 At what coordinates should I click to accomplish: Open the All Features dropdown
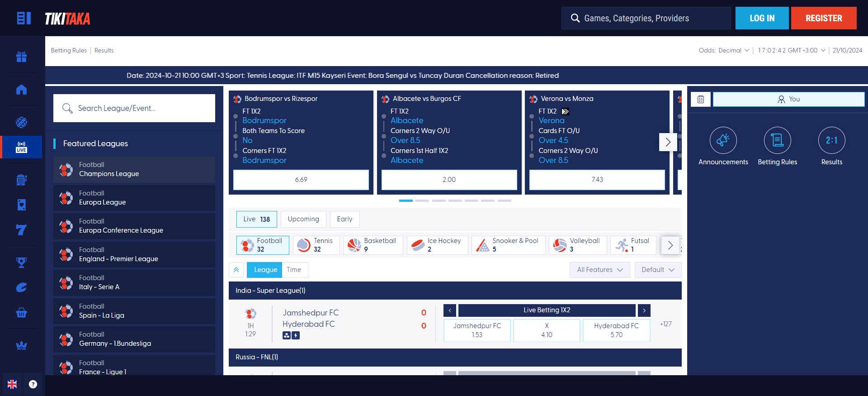pyautogui.click(x=599, y=270)
